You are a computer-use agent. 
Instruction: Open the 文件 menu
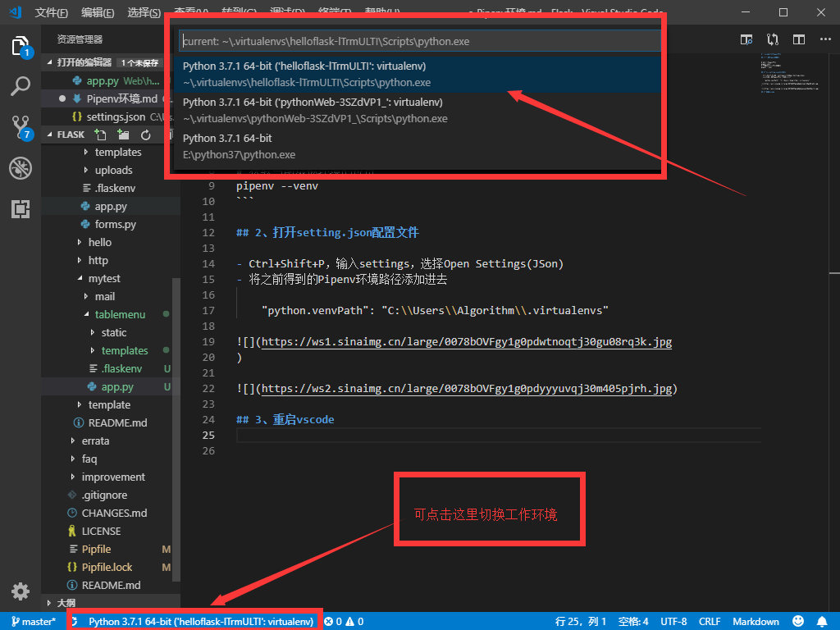tap(52, 12)
